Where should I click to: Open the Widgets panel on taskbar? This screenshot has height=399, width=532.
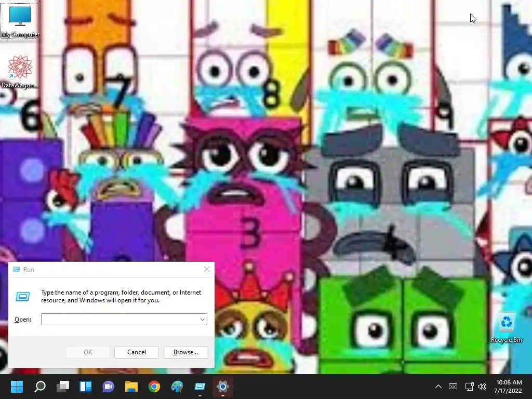(x=86, y=387)
